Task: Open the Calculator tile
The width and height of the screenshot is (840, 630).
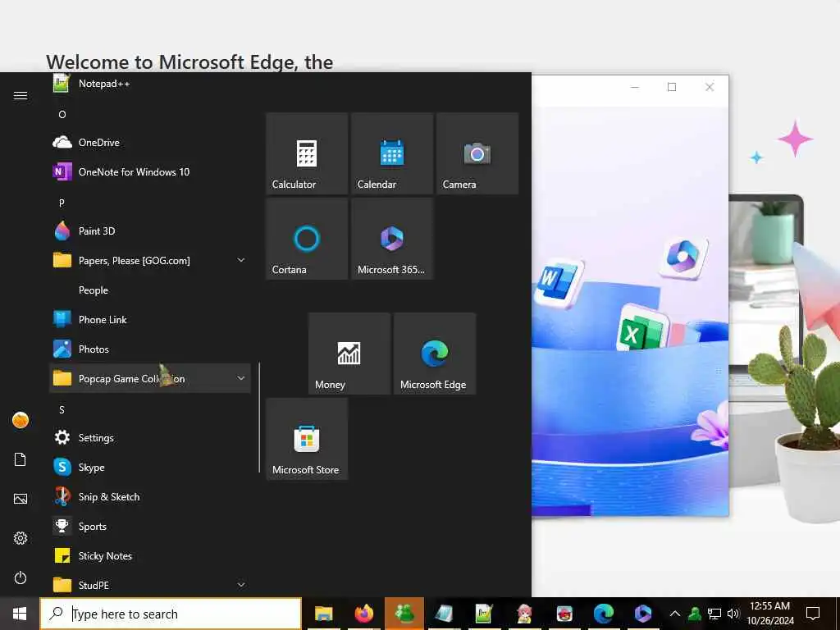Action: [307, 153]
